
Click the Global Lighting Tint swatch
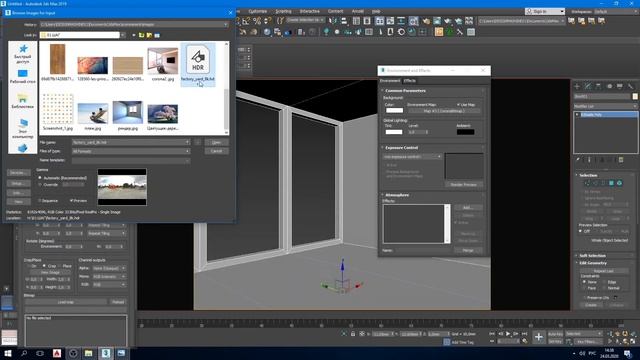click(x=394, y=132)
